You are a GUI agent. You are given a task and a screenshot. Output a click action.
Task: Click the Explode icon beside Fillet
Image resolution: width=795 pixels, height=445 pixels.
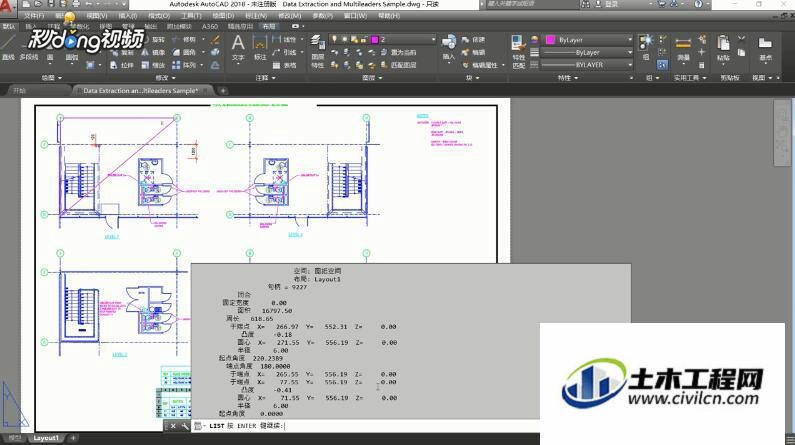(x=215, y=52)
